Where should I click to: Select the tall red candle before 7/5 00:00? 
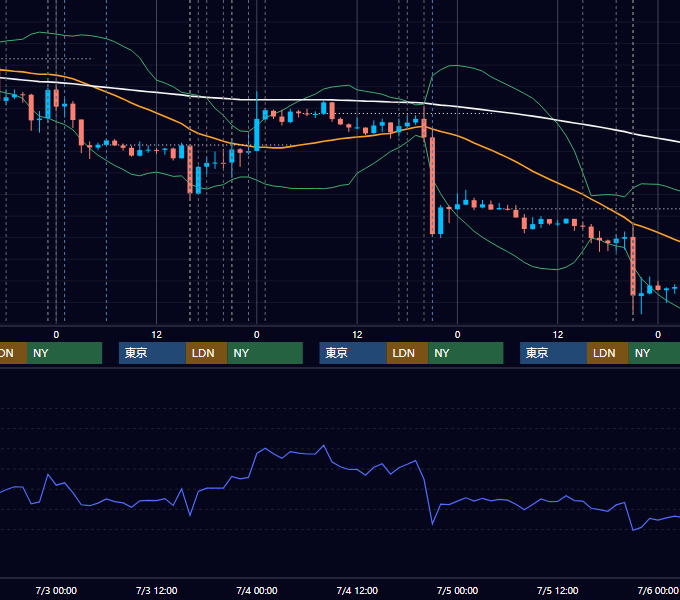[x=432, y=186]
